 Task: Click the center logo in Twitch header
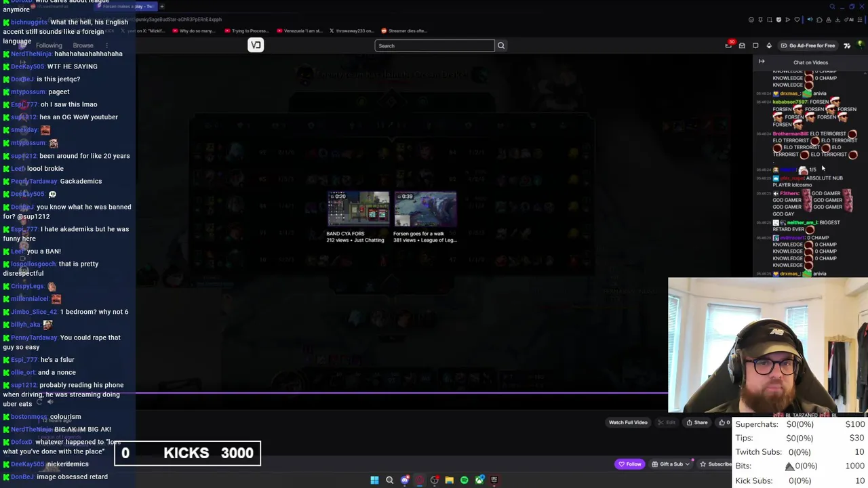[256, 45]
